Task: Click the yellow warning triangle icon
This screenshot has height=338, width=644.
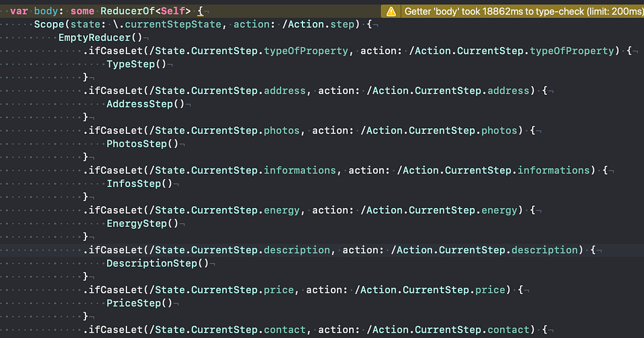Action: pos(391,11)
